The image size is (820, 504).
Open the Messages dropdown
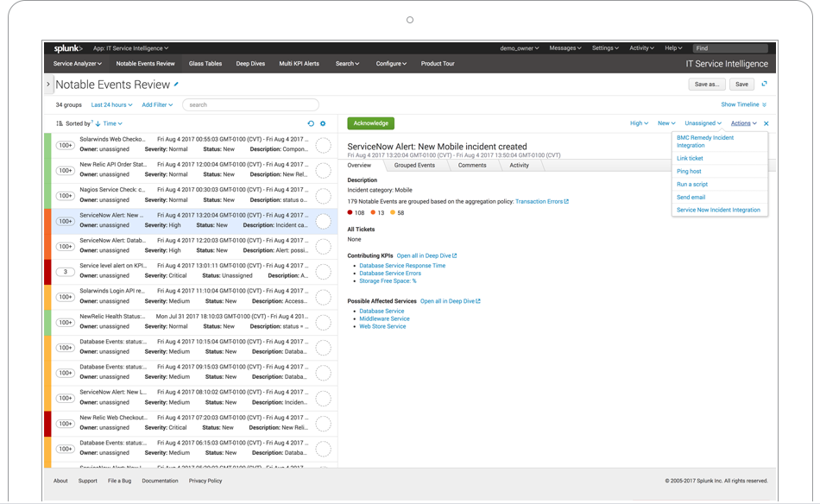click(565, 48)
